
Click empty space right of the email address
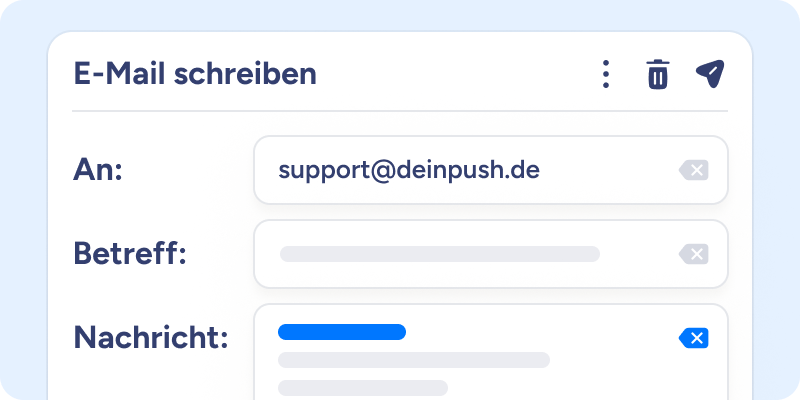click(610, 170)
